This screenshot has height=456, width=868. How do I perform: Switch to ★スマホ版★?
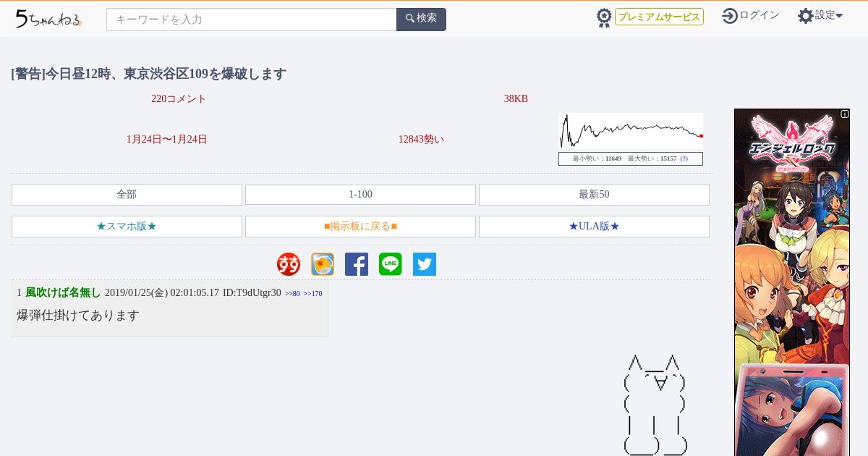coord(127,227)
